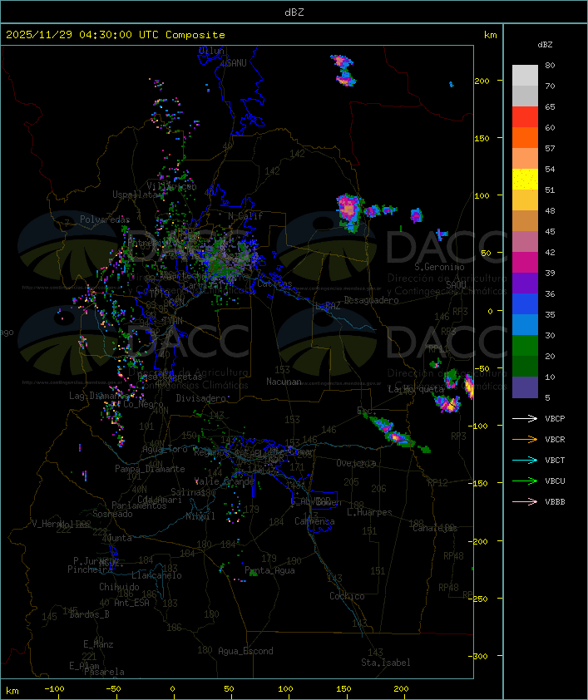
Task: Click the Agua_Toro map label
Action: tap(165, 449)
